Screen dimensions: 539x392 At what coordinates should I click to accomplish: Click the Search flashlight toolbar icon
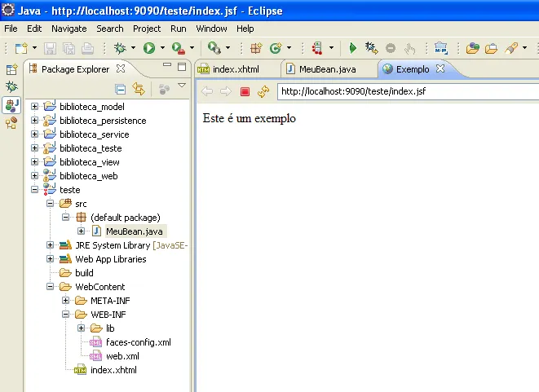click(x=511, y=48)
